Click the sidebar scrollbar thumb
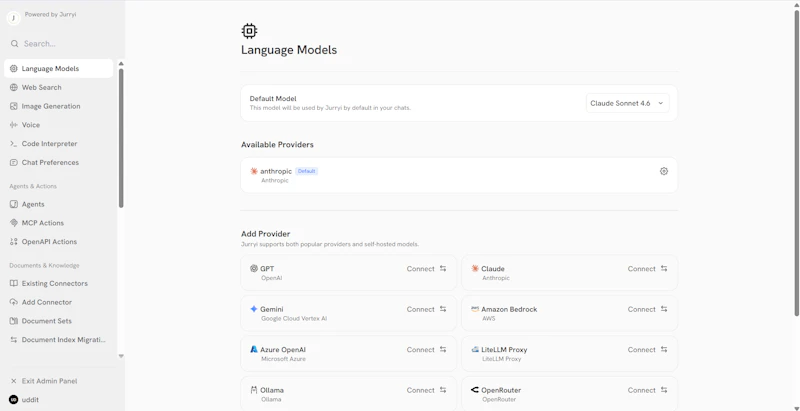This screenshot has height=411, width=800. [121, 138]
